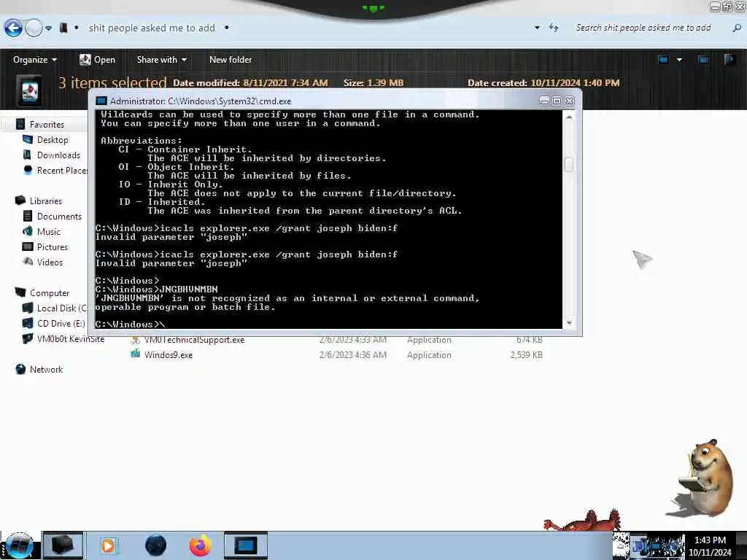Select Network in the navigation pane
The height and width of the screenshot is (560, 747).
(x=46, y=369)
